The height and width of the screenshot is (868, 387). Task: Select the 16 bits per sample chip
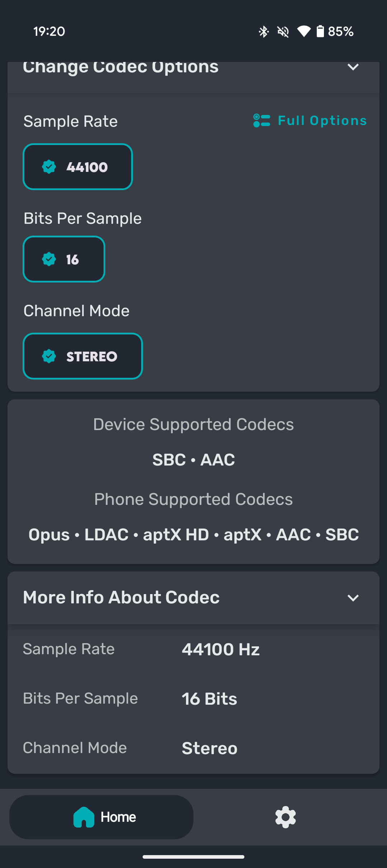point(64,259)
